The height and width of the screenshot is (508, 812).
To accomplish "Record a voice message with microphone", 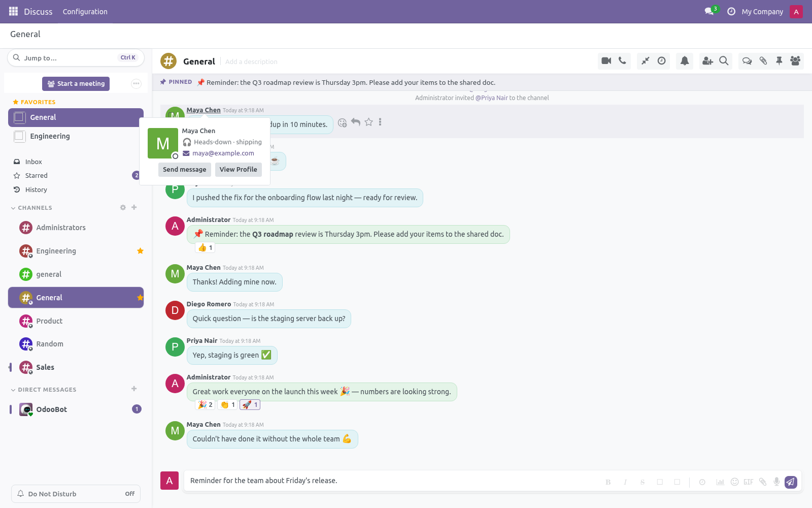I will [776, 482].
